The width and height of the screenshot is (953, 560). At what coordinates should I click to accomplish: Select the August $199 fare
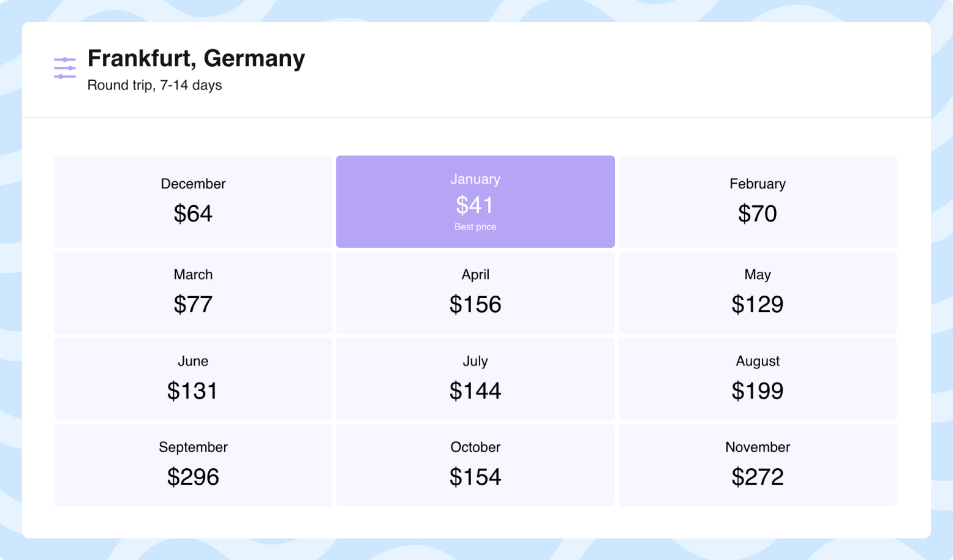(758, 378)
